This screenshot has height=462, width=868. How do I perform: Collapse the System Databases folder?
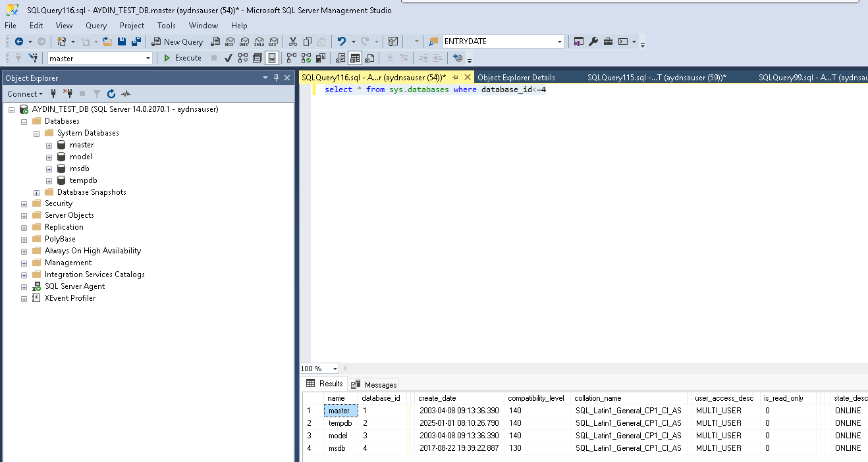click(x=37, y=133)
